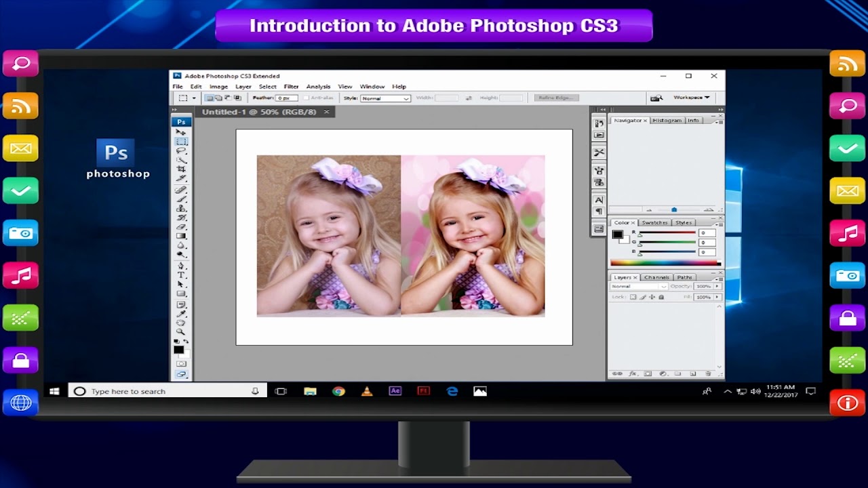The image size is (868, 488).
Task: Click the trash icon in Layers panel
Action: (708, 373)
